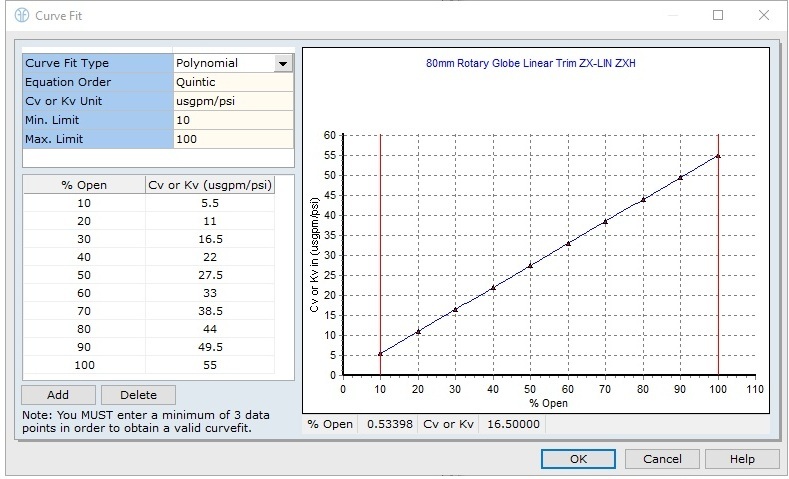Select the Equation Order label cell
The width and height of the screenshot is (789, 479).
[98, 82]
